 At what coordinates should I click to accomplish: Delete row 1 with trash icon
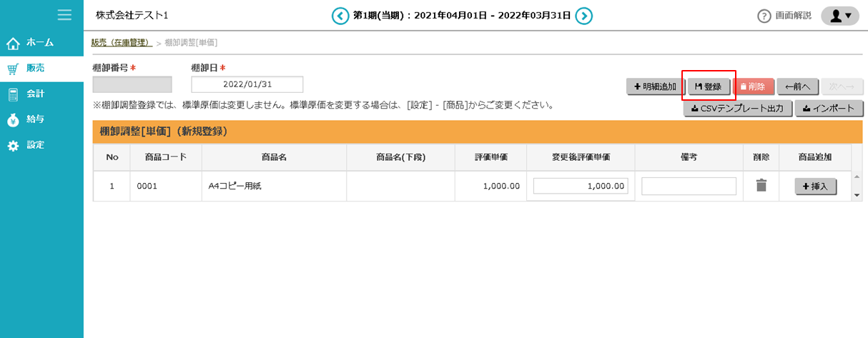click(x=761, y=186)
